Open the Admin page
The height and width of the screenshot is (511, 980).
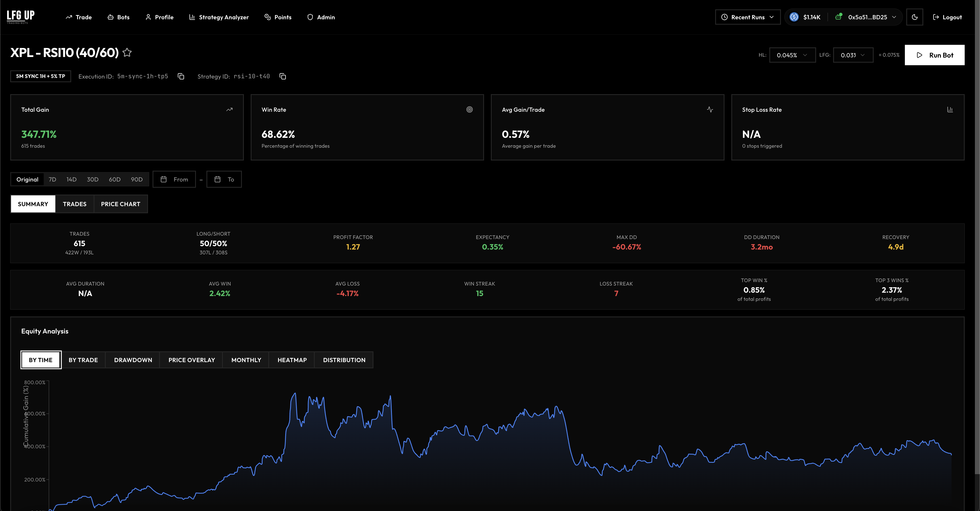[321, 17]
